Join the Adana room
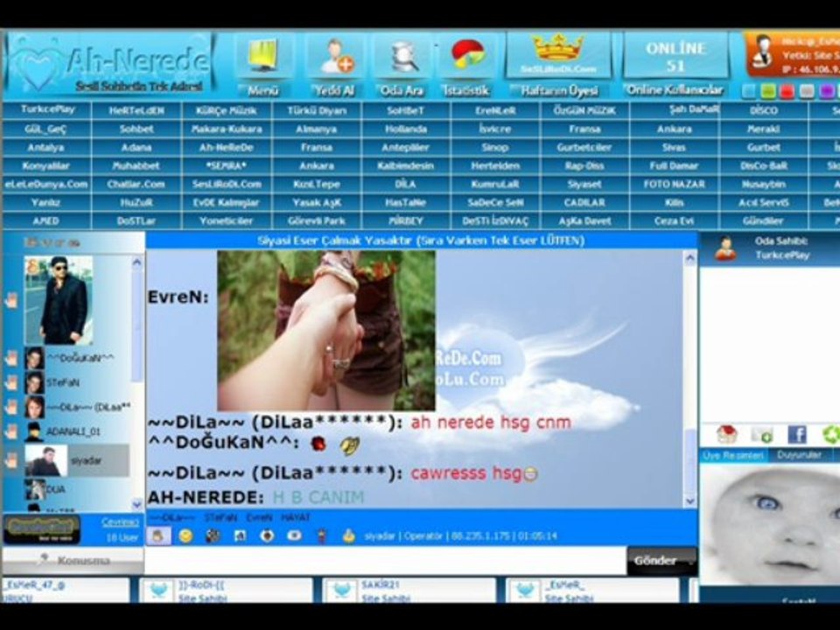Viewport: 840px width, 630px height. (x=136, y=147)
